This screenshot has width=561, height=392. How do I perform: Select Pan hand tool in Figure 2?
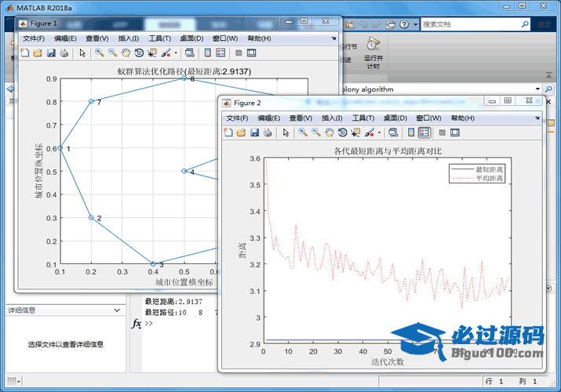[330, 132]
